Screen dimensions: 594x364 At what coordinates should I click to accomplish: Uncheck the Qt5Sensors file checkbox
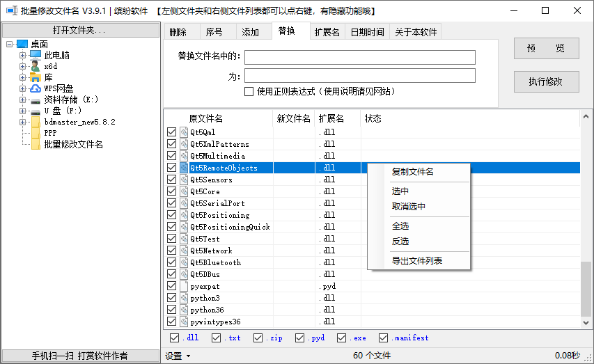[x=172, y=180]
